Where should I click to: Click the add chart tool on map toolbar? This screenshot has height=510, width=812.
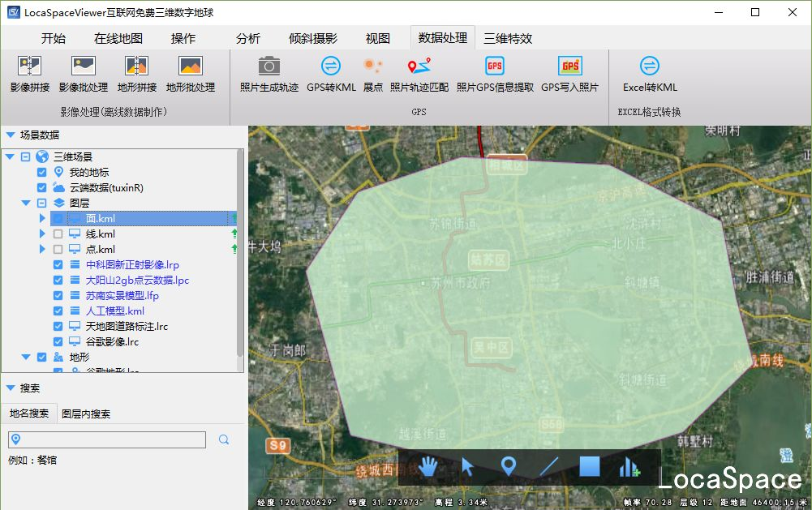pyautogui.click(x=629, y=466)
